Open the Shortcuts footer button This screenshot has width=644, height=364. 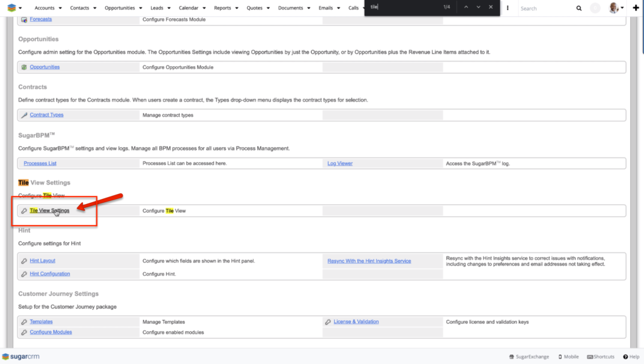click(601, 356)
